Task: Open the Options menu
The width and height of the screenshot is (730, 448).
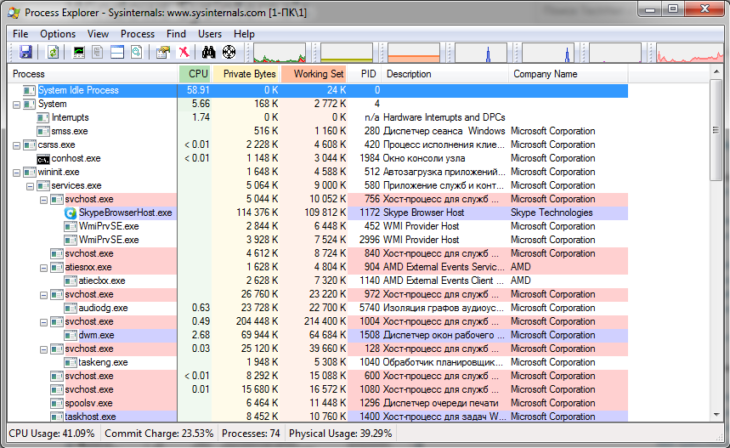Action: click(x=58, y=34)
